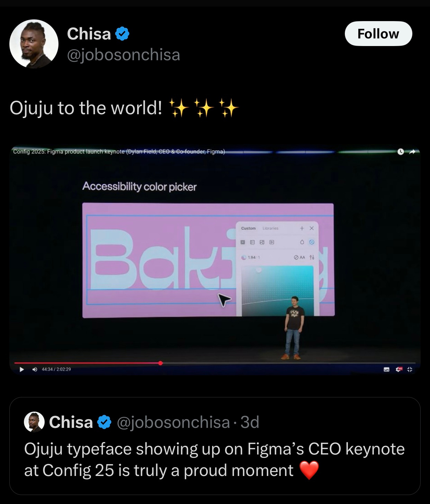This screenshot has width=430, height=504.
Task: Open the video settings gear icon
Action: pos(398,369)
